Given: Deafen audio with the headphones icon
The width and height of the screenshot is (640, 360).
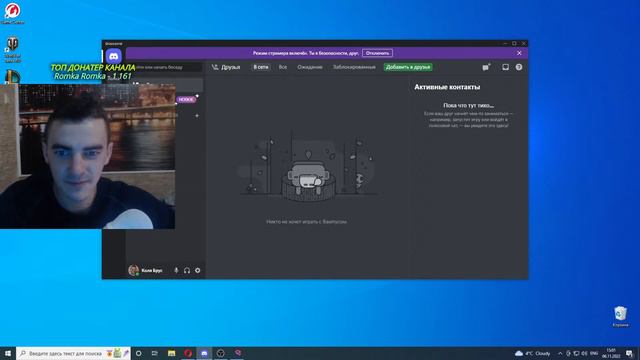Looking at the screenshot, I should (187, 270).
